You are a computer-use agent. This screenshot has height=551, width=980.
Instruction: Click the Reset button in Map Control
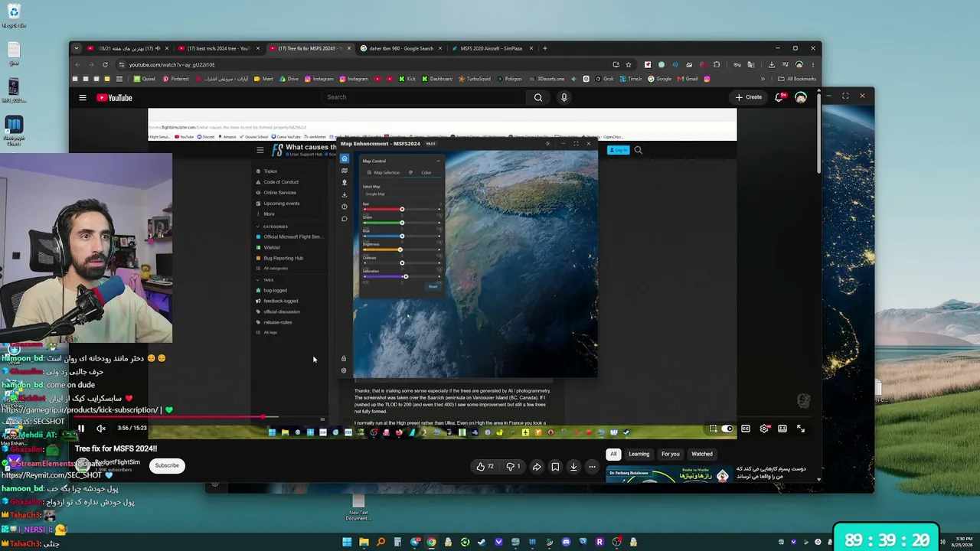click(x=433, y=287)
